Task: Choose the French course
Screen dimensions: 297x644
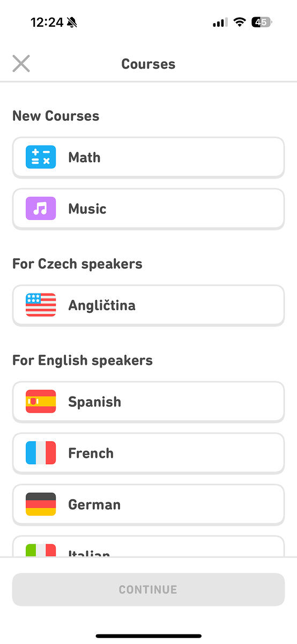Action: [148, 453]
